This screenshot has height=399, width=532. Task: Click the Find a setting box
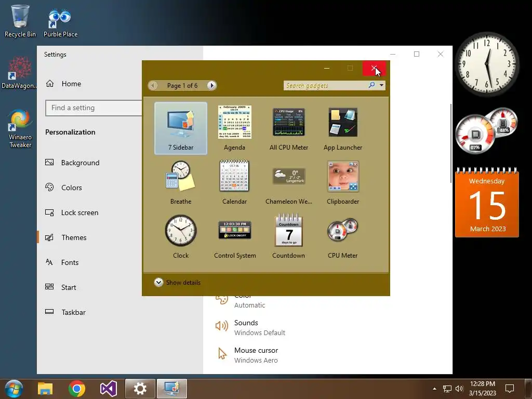(x=94, y=108)
